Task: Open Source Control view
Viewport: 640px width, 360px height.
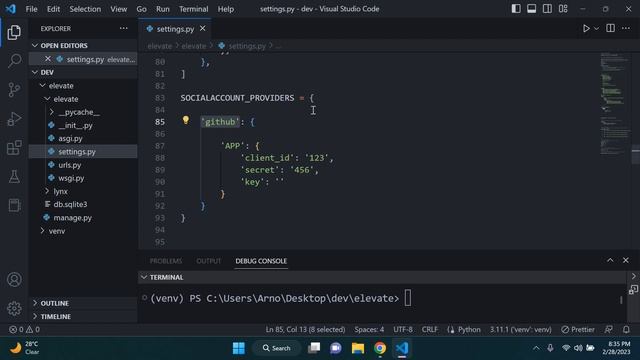Action: (x=14, y=89)
